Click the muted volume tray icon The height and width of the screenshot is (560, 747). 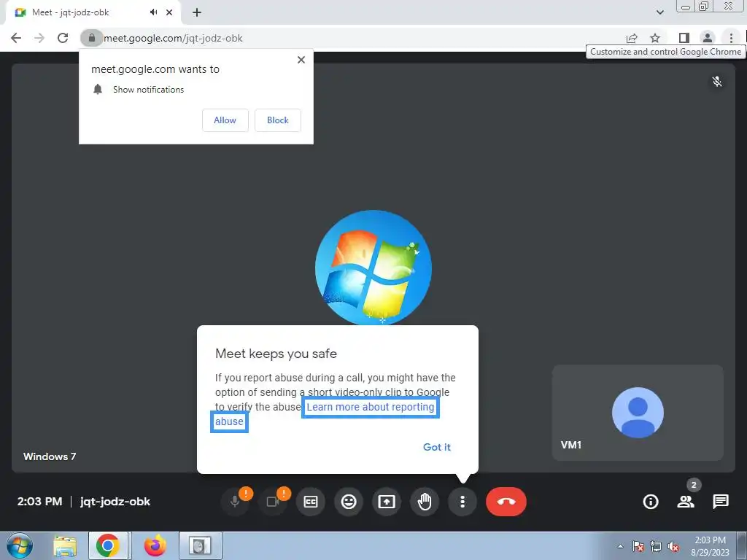click(x=673, y=546)
